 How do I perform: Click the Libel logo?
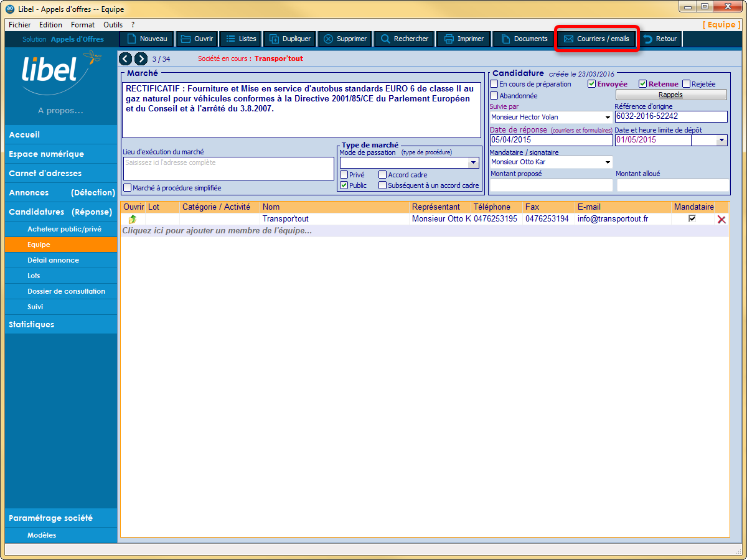(60, 73)
